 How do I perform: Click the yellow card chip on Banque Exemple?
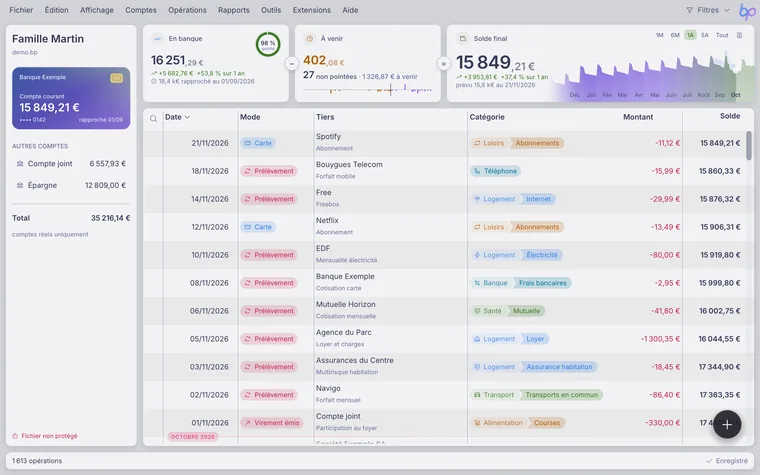(x=116, y=78)
